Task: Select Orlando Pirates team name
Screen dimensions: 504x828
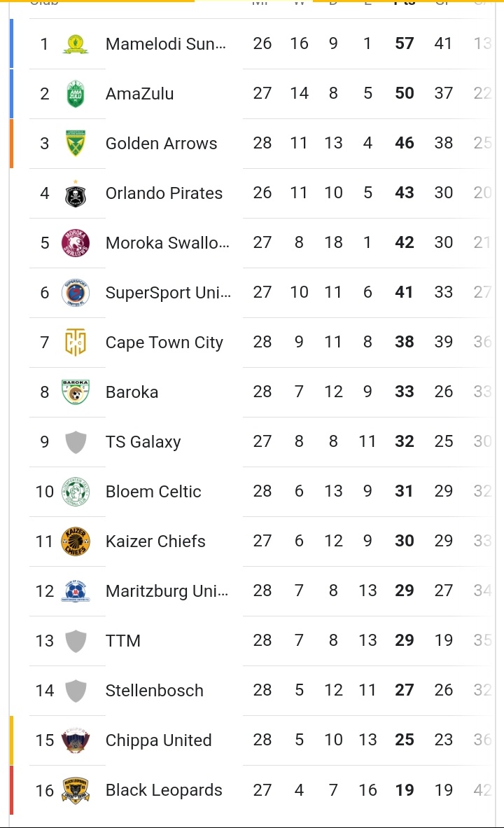Action: [x=164, y=193]
